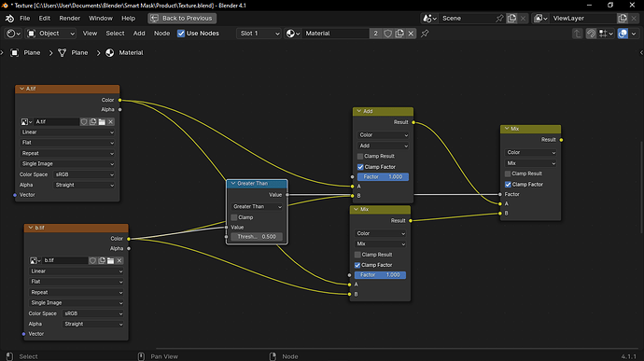Open the editor type selector icon

click(x=14, y=34)
